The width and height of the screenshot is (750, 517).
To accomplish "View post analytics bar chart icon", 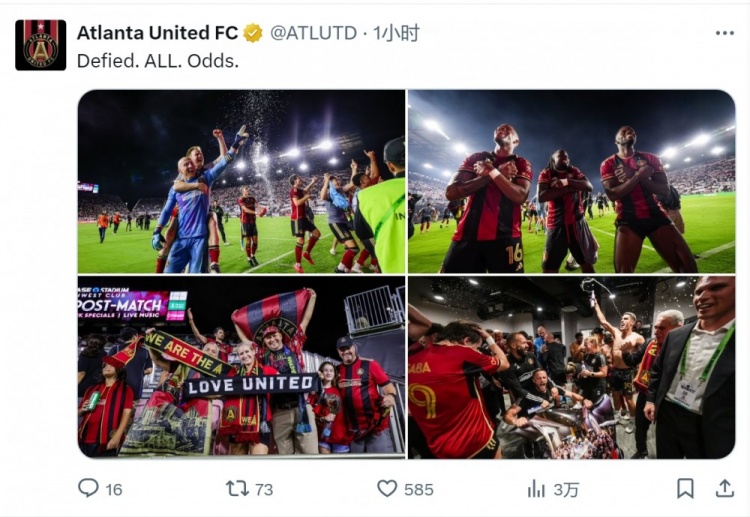I will point(536,489).
